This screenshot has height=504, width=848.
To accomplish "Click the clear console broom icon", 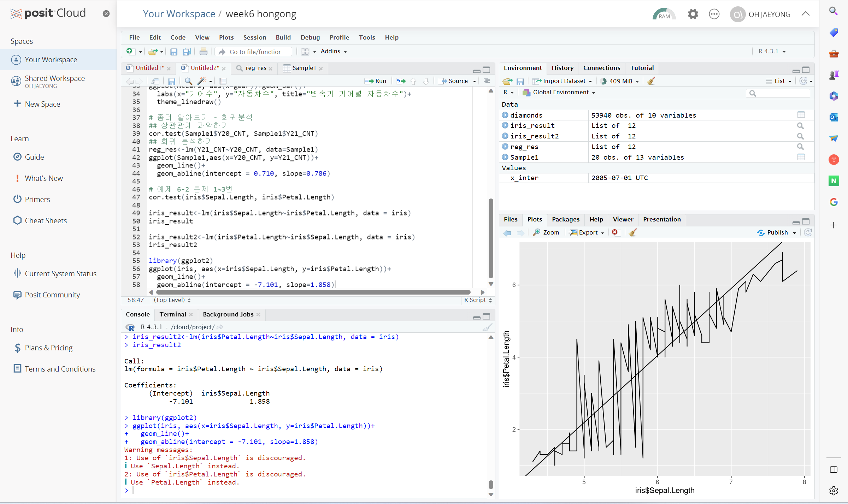I will click(x=487, y=327).
